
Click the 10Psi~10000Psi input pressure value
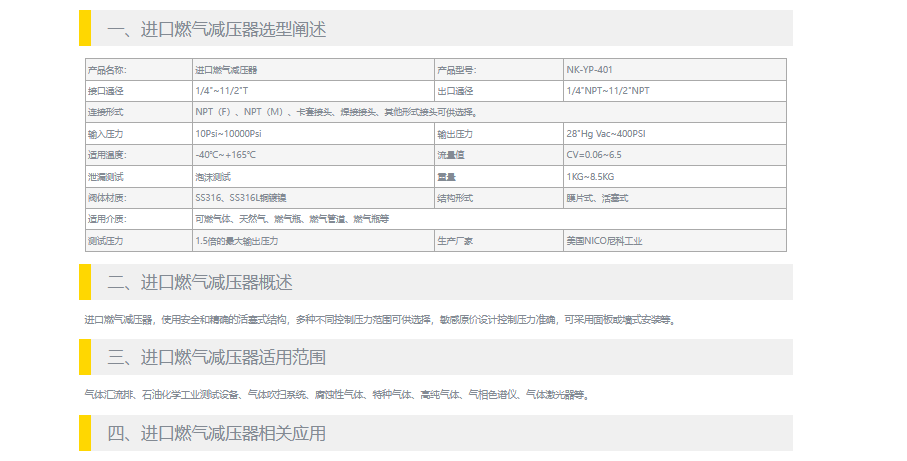pyautogui.click(x=228, y=134)
